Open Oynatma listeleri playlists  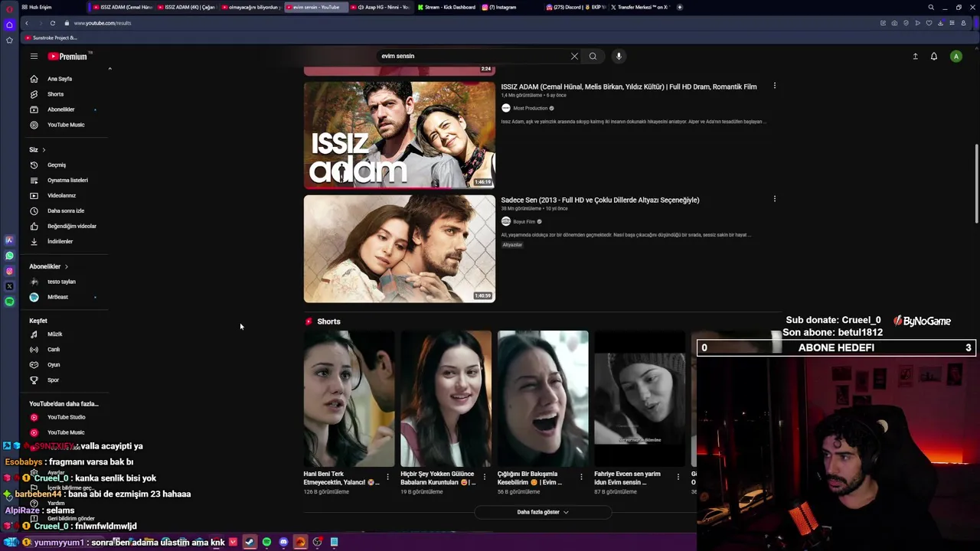click(67, 180)
